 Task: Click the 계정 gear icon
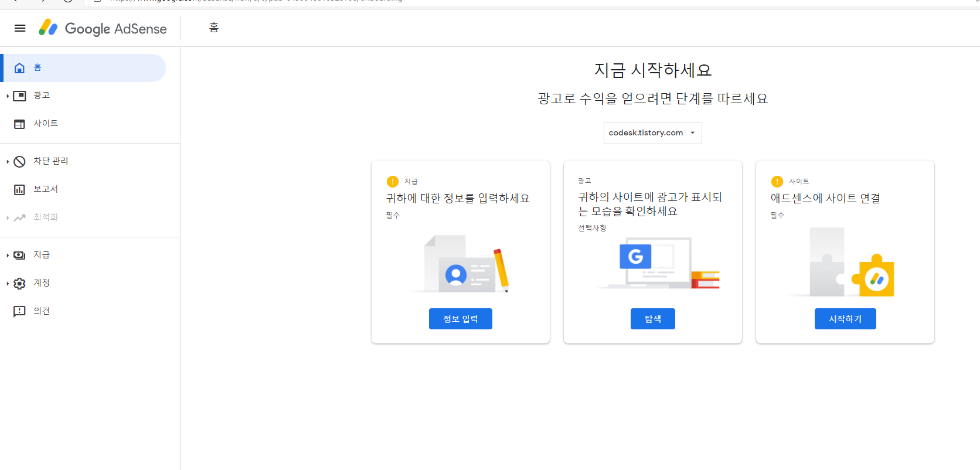[x=19, y=283]
